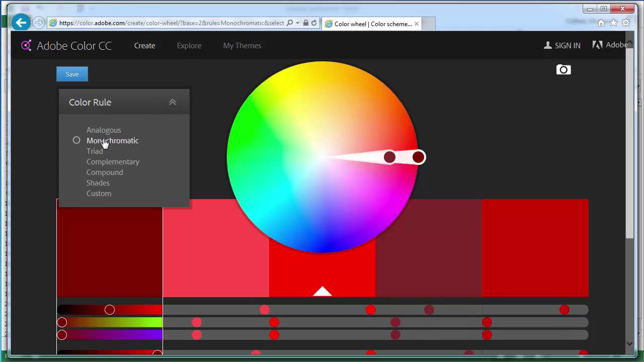Select the muted maroon fourth swatch
The height and width of the screenshot is (362, 644).
[x=429, y=248]
